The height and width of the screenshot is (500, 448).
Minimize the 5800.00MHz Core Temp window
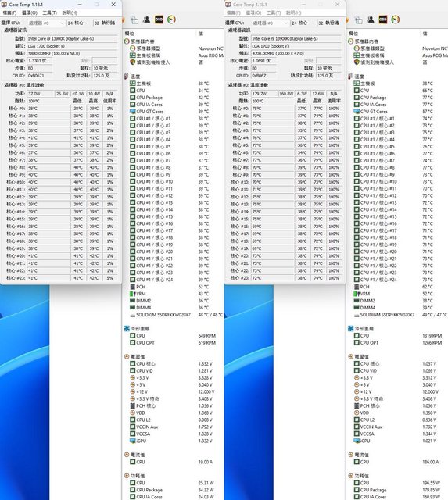coord(80,5)
